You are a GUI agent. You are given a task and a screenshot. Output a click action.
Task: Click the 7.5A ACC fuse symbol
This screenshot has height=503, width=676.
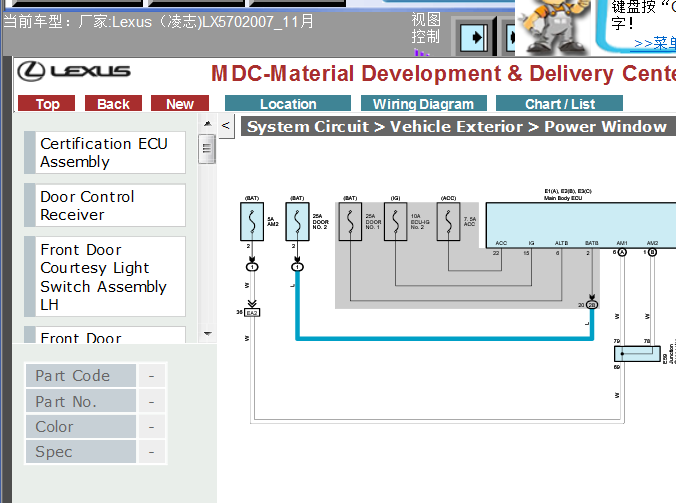point(448,222)
